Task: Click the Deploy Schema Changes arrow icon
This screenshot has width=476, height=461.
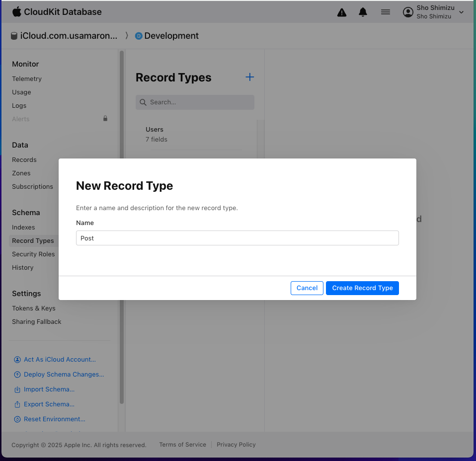Action: [17, 375]
